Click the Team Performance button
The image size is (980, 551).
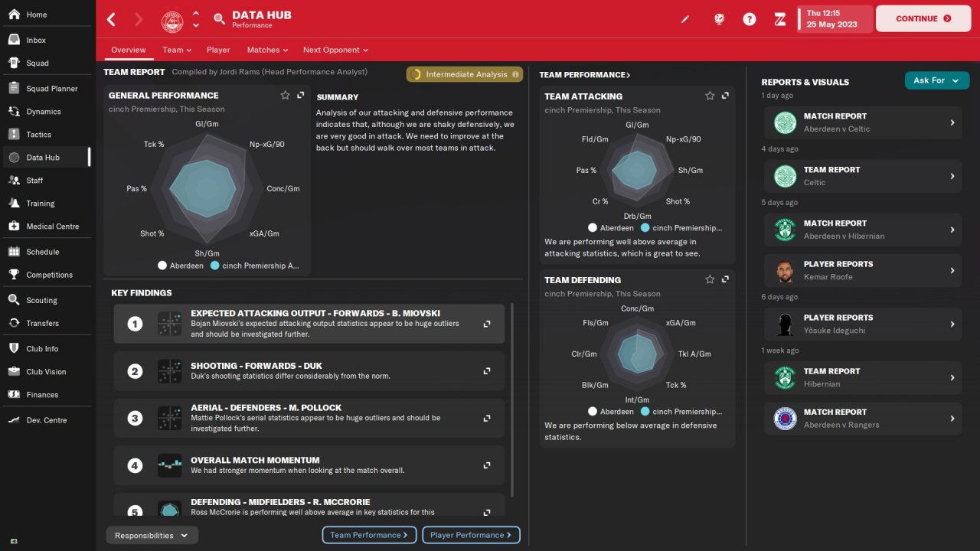coord(370,535)
